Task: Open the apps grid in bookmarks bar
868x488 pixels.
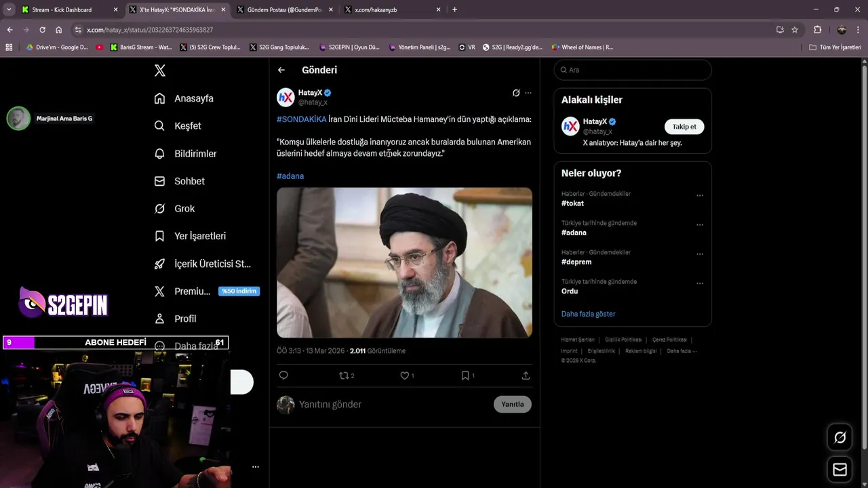Action: click(9, 47)
